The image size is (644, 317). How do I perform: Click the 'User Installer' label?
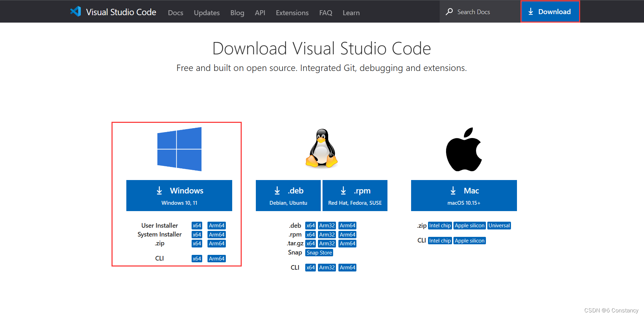pos(160,226)
